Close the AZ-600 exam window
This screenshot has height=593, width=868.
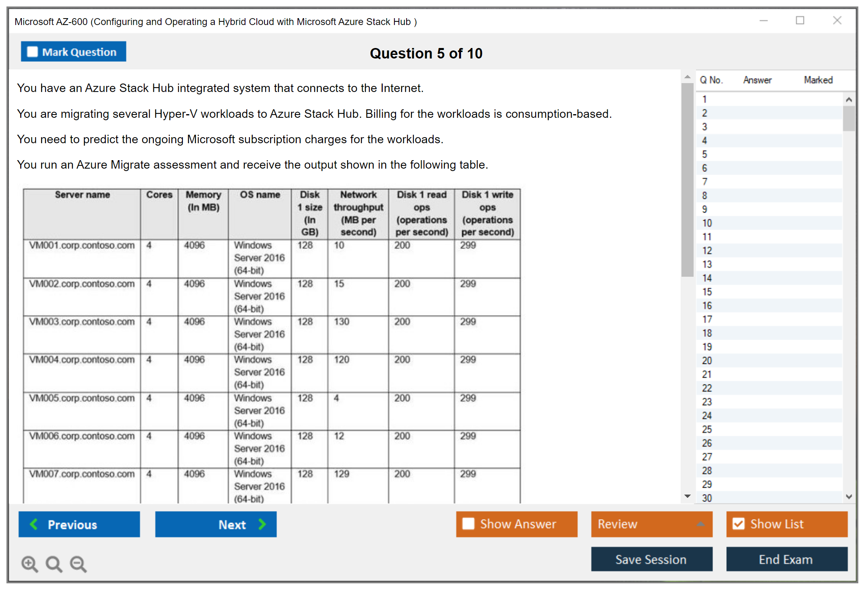pyautogui.click(x=837, y=21)
